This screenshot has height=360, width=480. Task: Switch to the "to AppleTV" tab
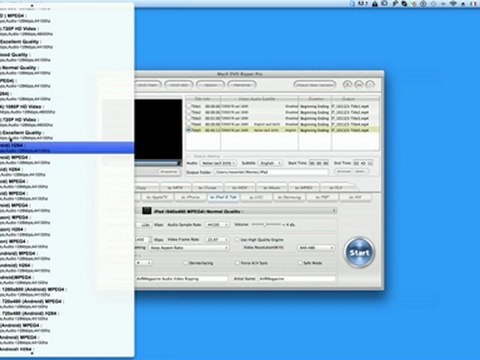pyautogui.click(x=157, y=197)
